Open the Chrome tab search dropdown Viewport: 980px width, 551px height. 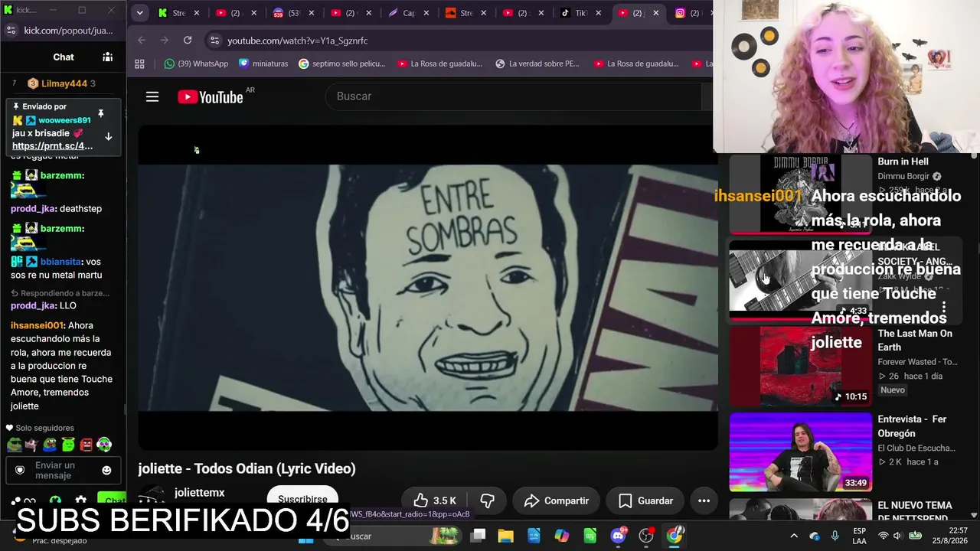coord(139,13)
